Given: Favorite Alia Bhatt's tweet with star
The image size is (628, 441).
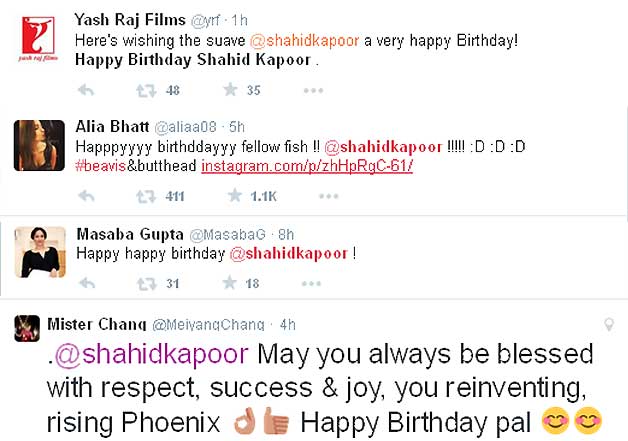Looking at the screenshot, I should tap(235, 195).
